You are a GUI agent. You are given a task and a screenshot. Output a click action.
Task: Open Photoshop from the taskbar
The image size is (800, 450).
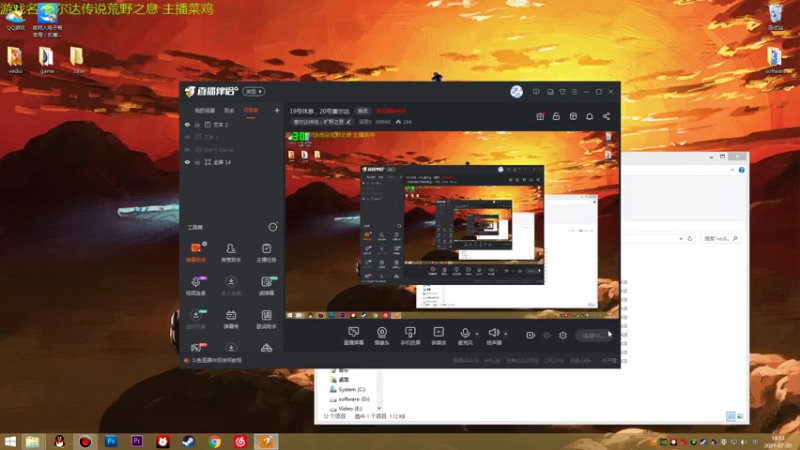pyautogui.click(x=111, y=441)
